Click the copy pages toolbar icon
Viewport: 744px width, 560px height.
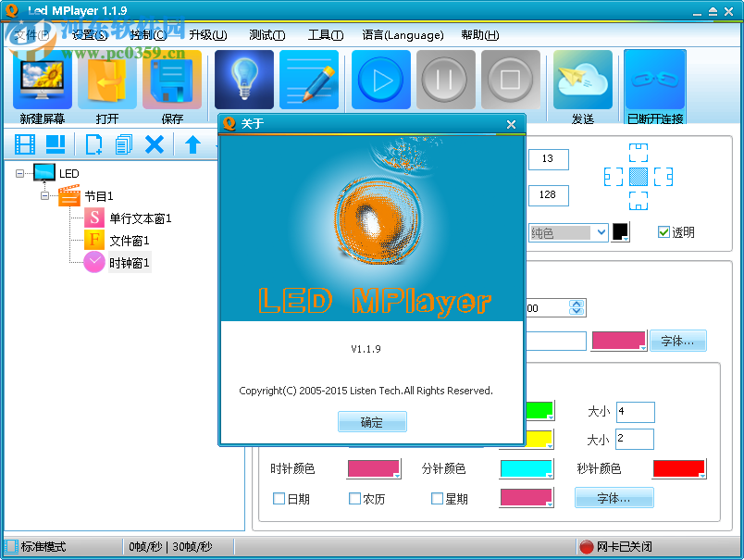pos(125,144)
